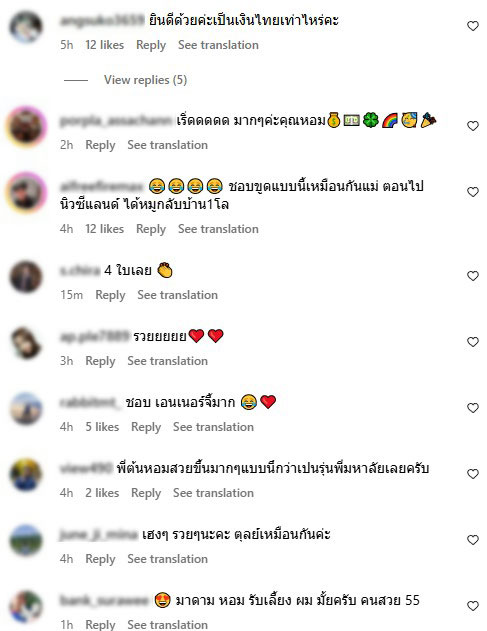487x631 pixels.
Task: Like the 'รวยยยยย' comment with red hearts
Action: click(x=473, y=342)
